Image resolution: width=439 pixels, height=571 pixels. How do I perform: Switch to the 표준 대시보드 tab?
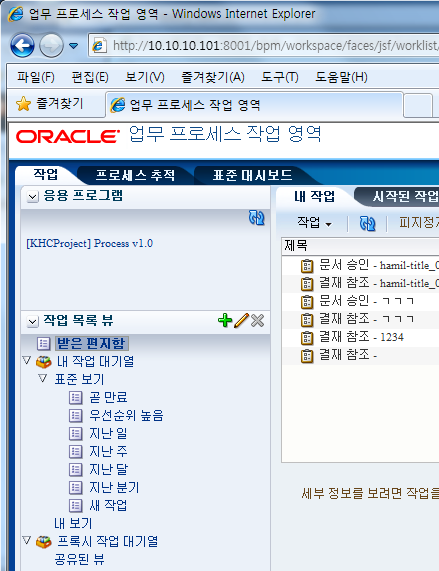click(252, 175)
